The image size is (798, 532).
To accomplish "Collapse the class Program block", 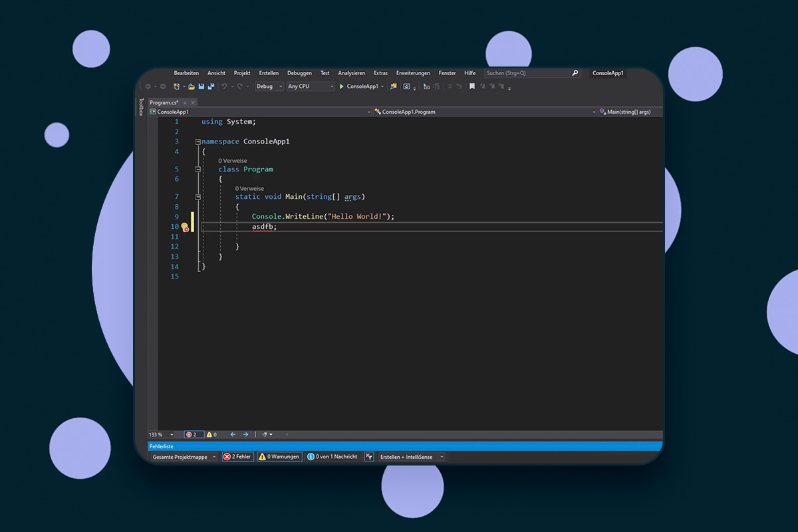I will click(198, 170).
